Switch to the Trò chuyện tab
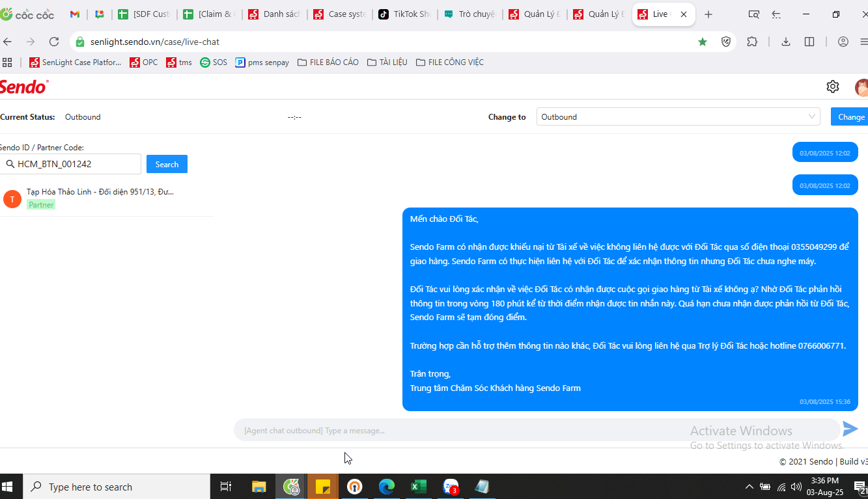The height and width of the screenshot is (499, 868). (x=469, y=14)
